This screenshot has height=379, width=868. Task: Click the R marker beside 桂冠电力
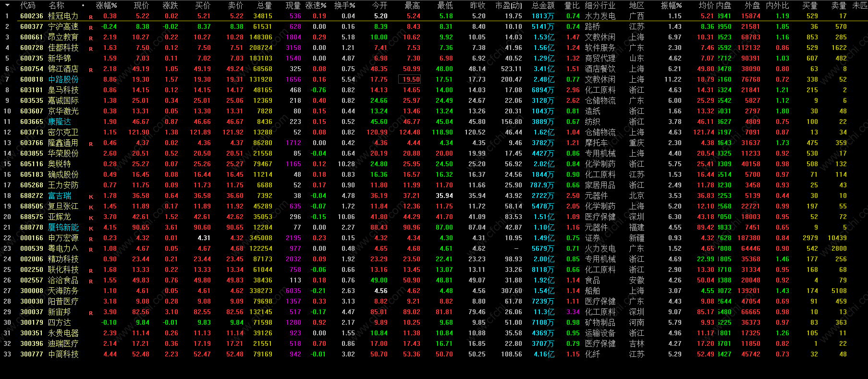pyautogui.click(x=91, y=17)
